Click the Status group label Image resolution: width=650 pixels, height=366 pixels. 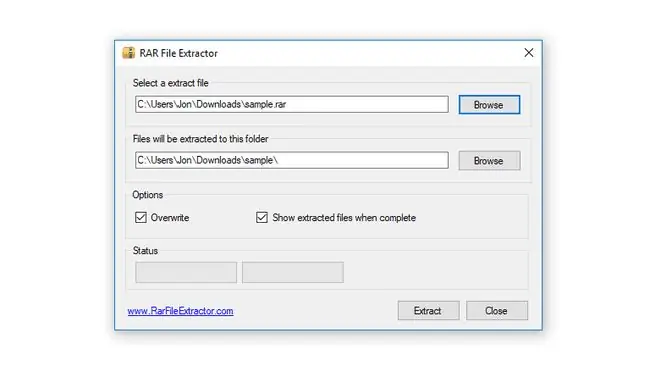(x=145, y=251)
